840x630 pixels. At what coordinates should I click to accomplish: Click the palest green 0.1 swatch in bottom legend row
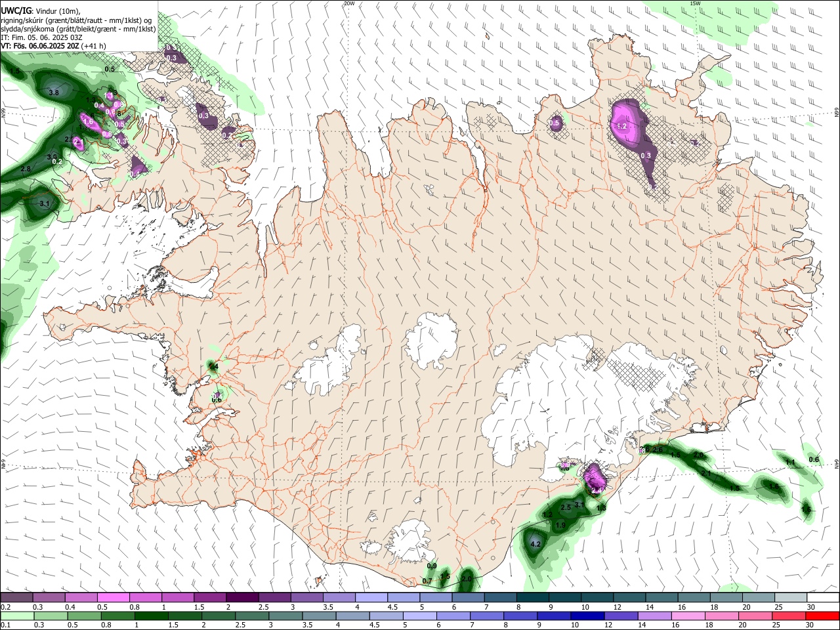pyautogui.click(x=16, y=616)
